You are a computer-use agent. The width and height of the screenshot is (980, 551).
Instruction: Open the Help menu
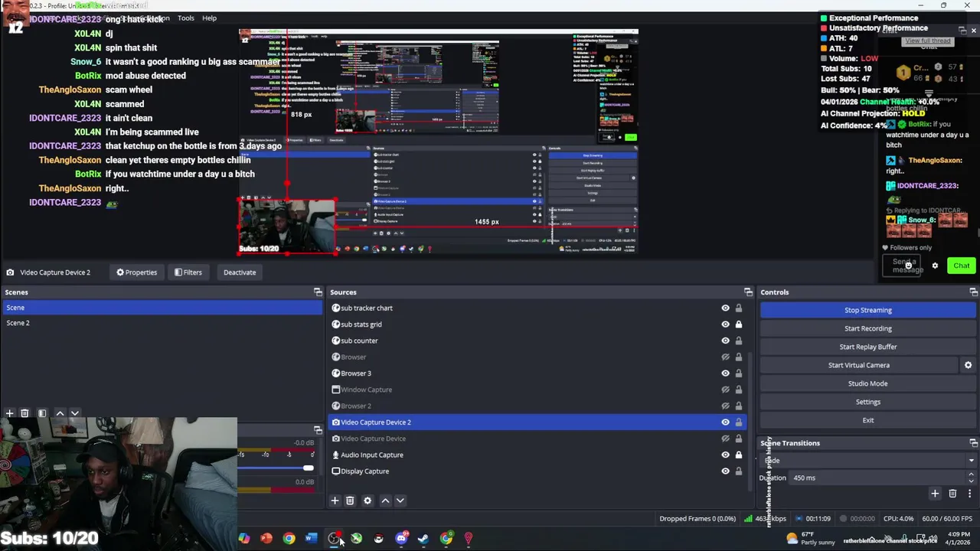tap(209, 18)
